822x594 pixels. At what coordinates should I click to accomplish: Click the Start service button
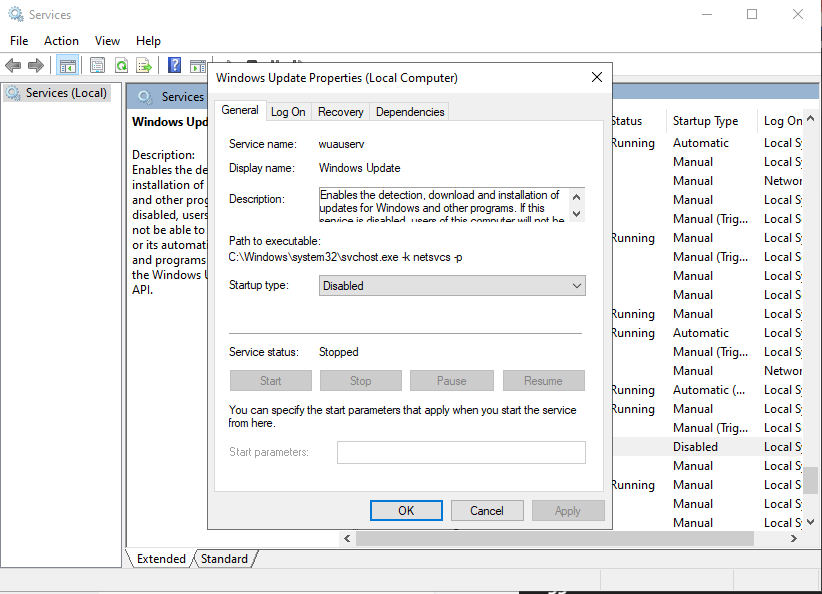click(271, 381)
